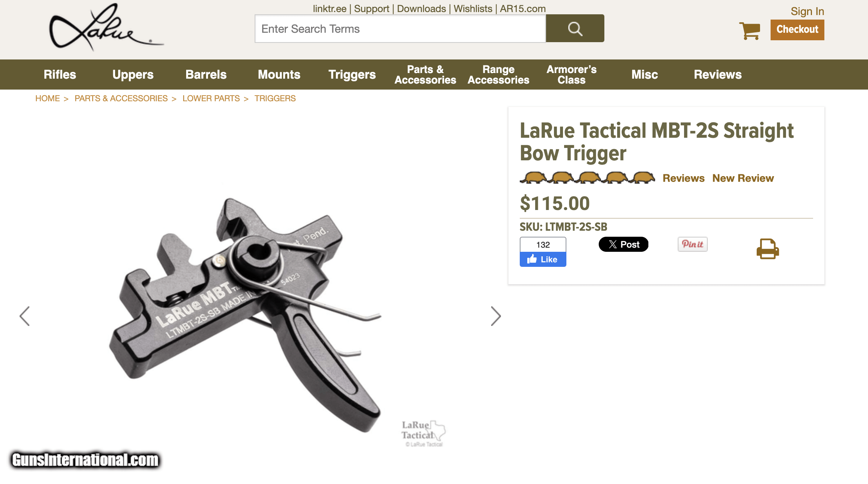
Task: Share via the Pin it button
Action: 692,244
